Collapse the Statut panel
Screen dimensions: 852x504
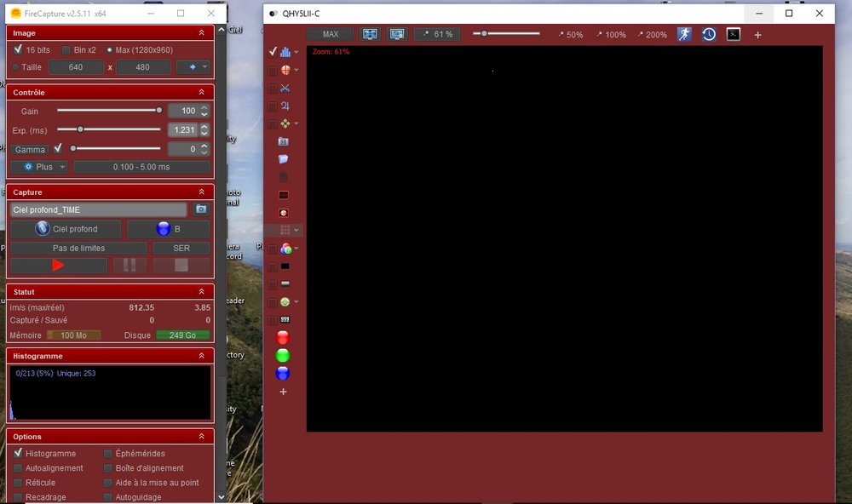coord(202,292)
